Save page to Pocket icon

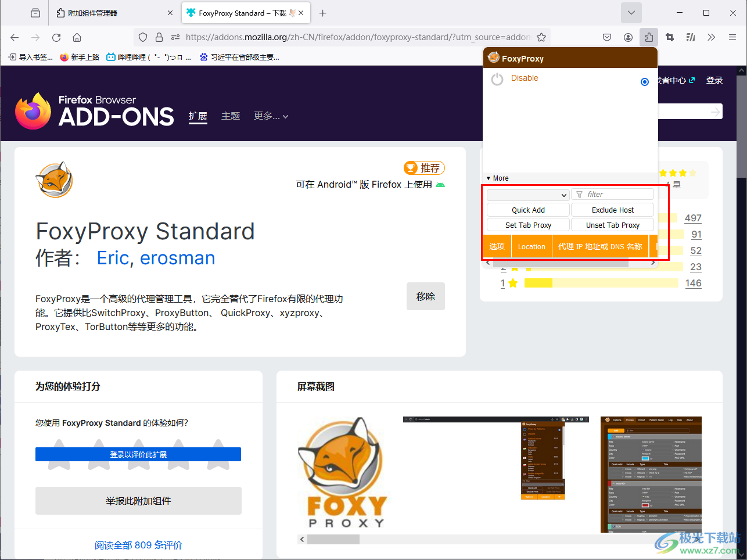click(x=607, y=37)
